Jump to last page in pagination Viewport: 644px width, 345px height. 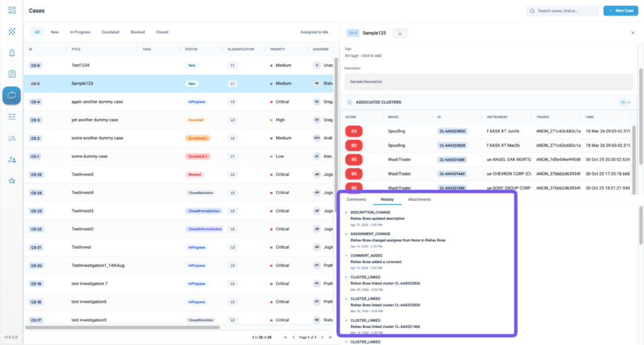(x=330, y=337)
